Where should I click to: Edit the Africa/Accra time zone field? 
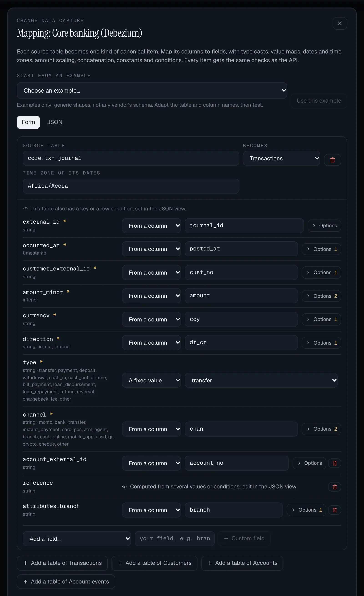click(x=131, y=186)
